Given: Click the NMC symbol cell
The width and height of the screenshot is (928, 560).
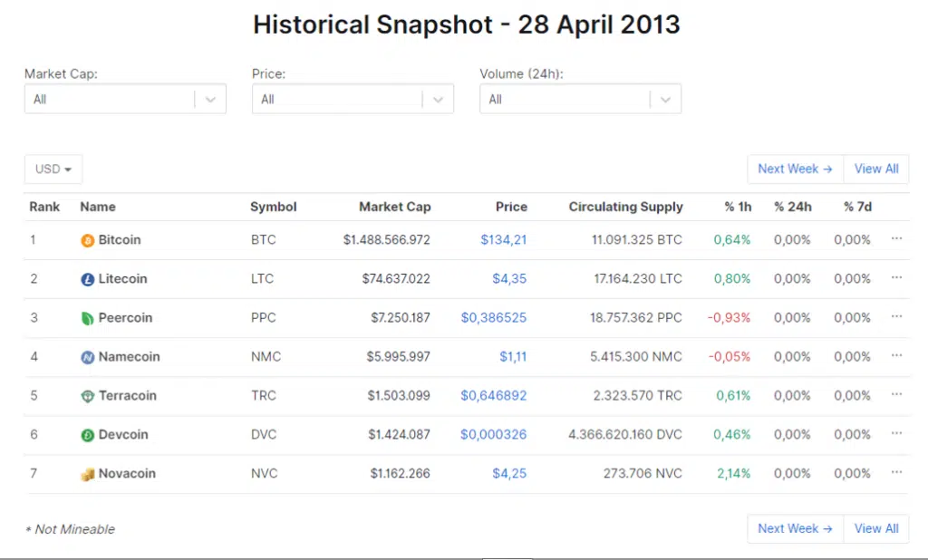Looking at the screenshot, I should (266, 357).
